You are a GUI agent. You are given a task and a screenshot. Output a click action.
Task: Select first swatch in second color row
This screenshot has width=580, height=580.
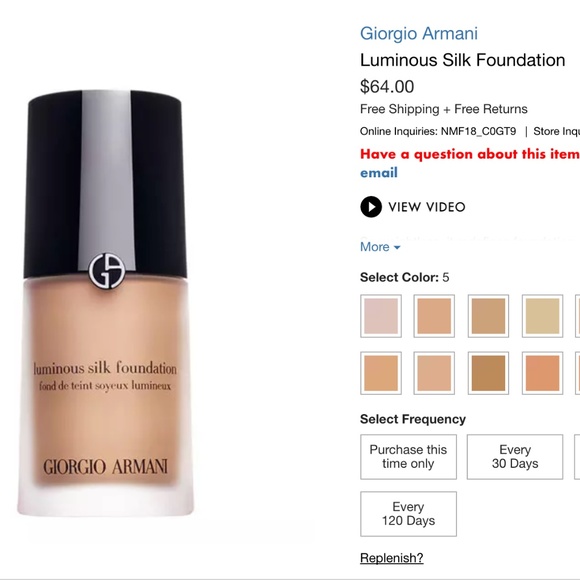381,373
